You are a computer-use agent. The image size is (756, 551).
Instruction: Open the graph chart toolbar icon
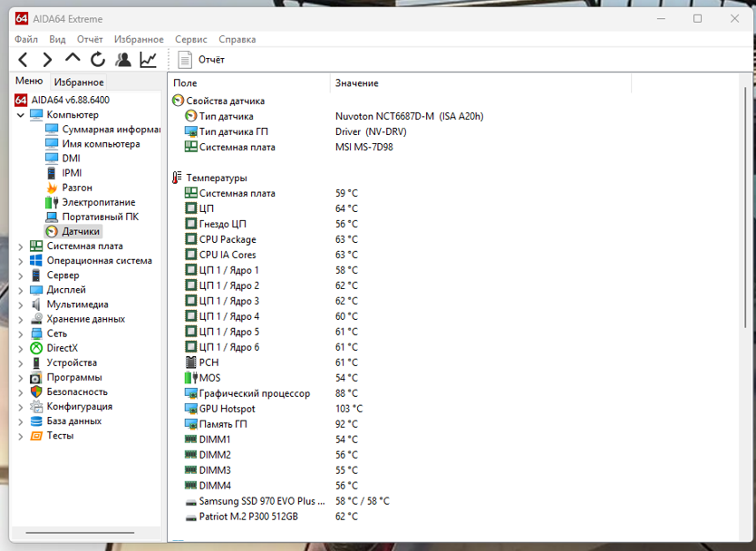pos(148,60)
